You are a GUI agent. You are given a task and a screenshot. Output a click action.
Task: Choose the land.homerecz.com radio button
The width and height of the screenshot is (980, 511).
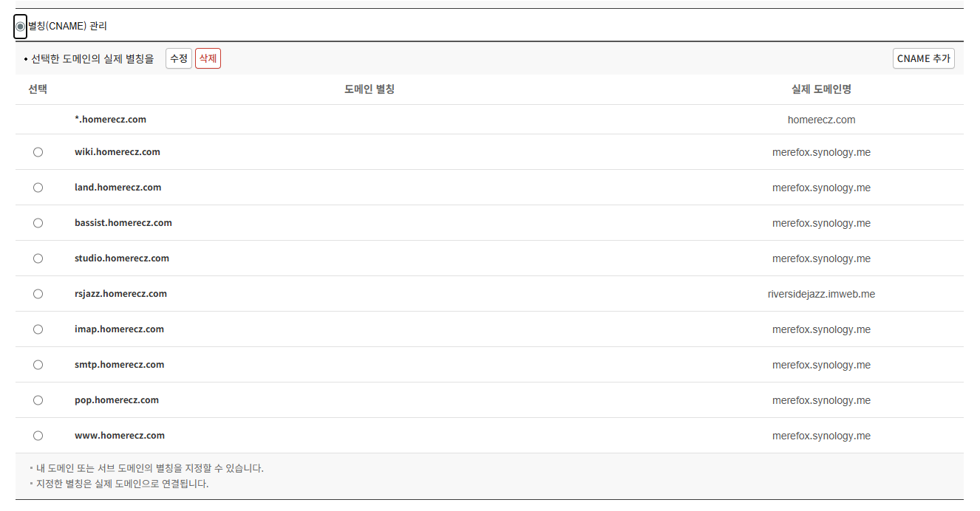38,188
